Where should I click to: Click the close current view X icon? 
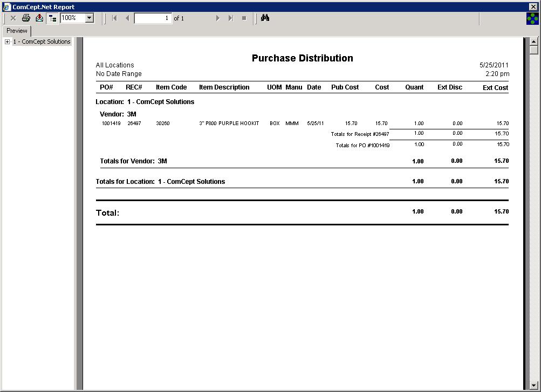[13, 18]
